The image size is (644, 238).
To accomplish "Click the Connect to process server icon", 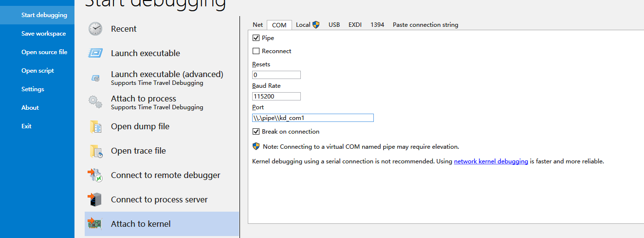I will [x=95, y=199].
